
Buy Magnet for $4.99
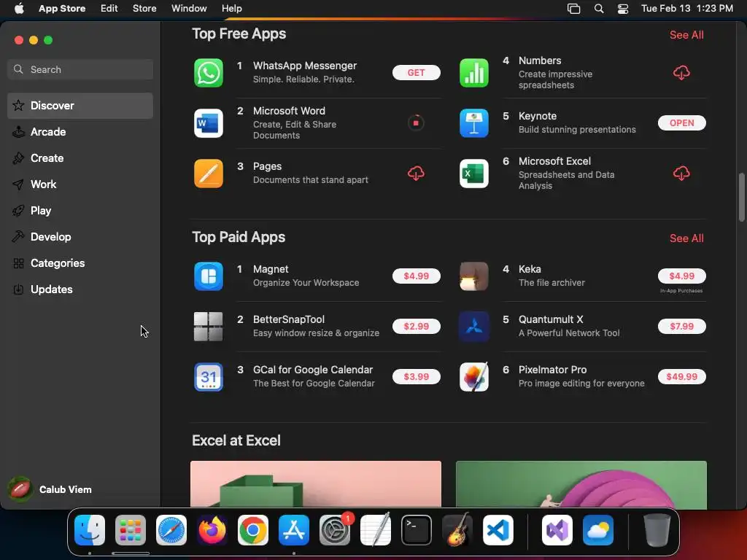click(416, 276)
